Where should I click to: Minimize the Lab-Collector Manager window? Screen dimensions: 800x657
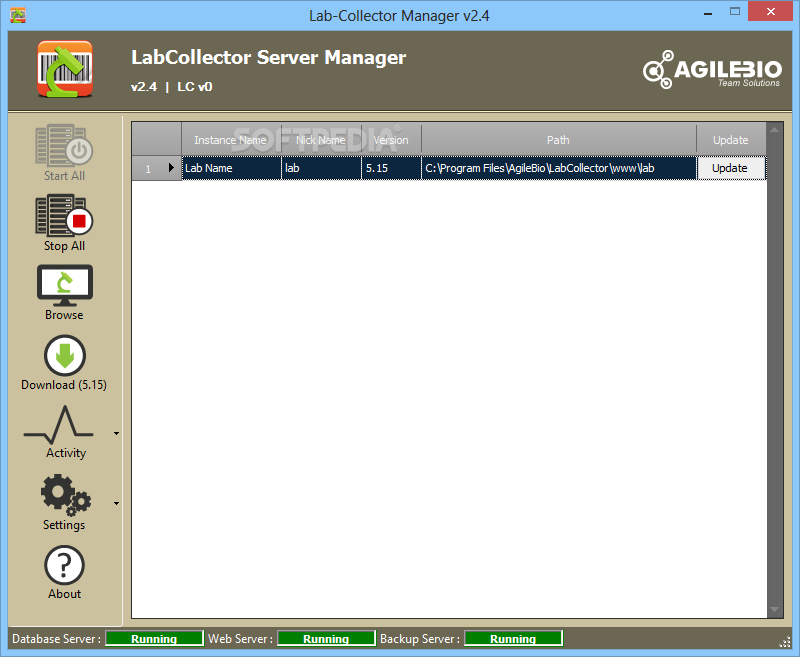click(x=708, y=13)
